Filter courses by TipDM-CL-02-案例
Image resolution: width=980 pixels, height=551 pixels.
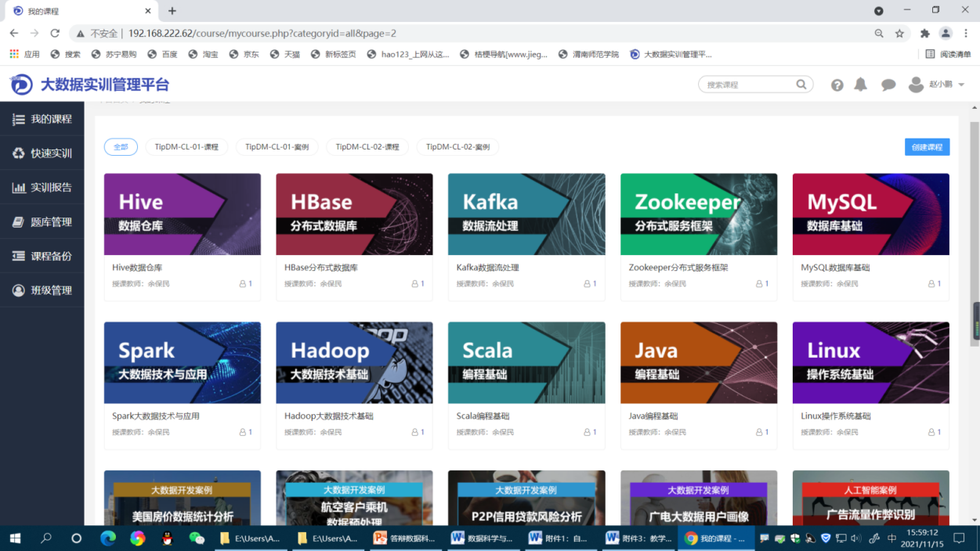[458, 147]
